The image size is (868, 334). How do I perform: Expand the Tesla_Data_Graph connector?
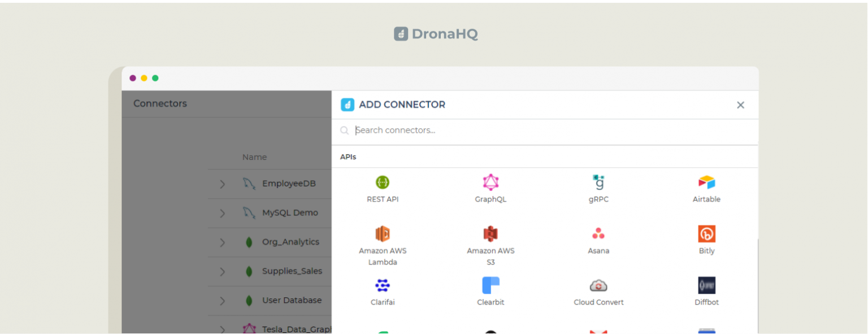tap(222, 328)
